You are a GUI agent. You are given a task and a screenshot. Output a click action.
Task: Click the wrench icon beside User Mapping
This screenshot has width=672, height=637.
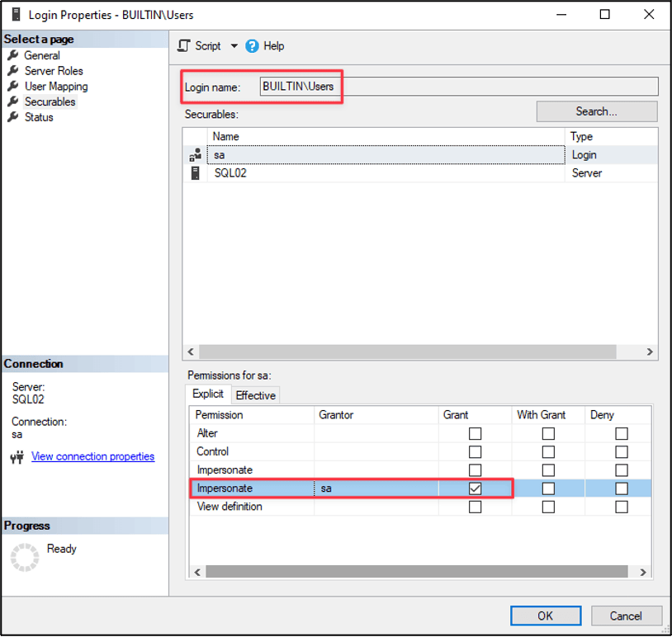coord(13,86)
